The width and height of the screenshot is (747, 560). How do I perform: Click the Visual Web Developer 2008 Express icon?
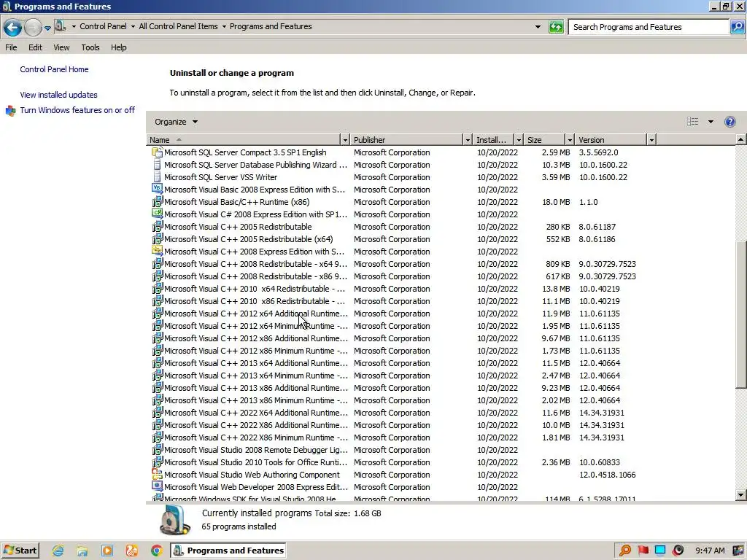[x=157, y=486]
